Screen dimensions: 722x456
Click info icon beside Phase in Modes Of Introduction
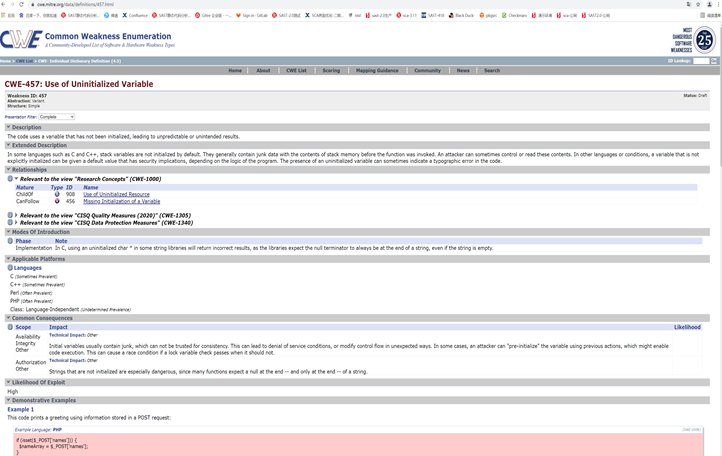[10, 241]
